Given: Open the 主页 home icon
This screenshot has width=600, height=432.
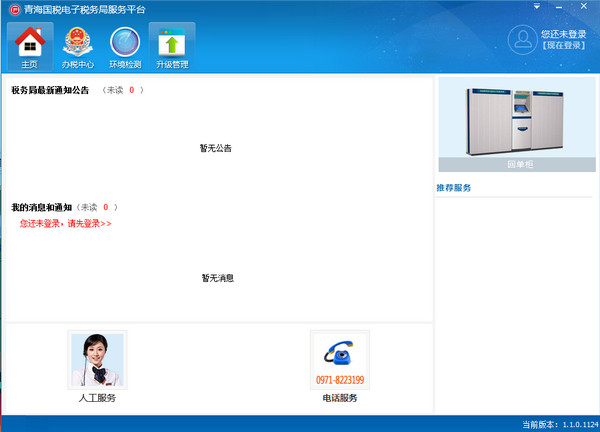Looking at the screenshot, I should point(29,44).
